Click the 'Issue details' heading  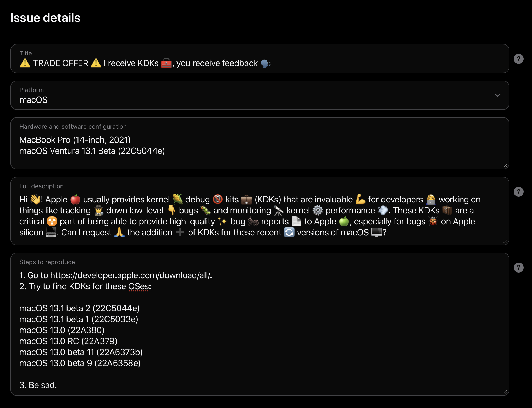click(x=46, y=18)
